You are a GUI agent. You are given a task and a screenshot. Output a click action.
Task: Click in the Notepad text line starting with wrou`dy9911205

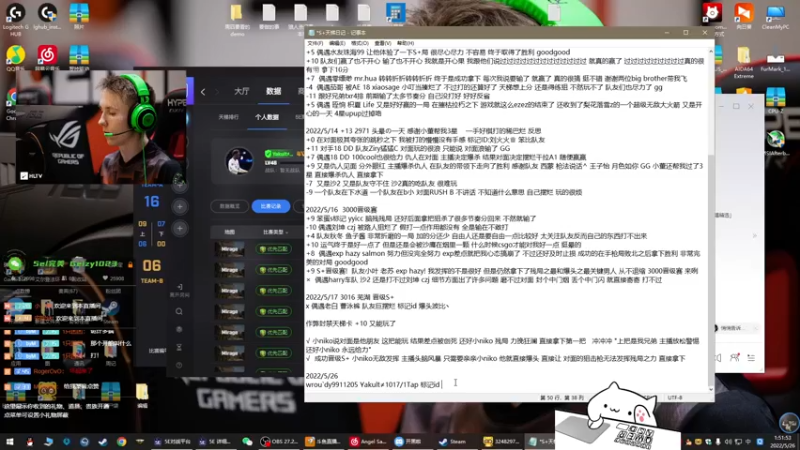[373, 385]
